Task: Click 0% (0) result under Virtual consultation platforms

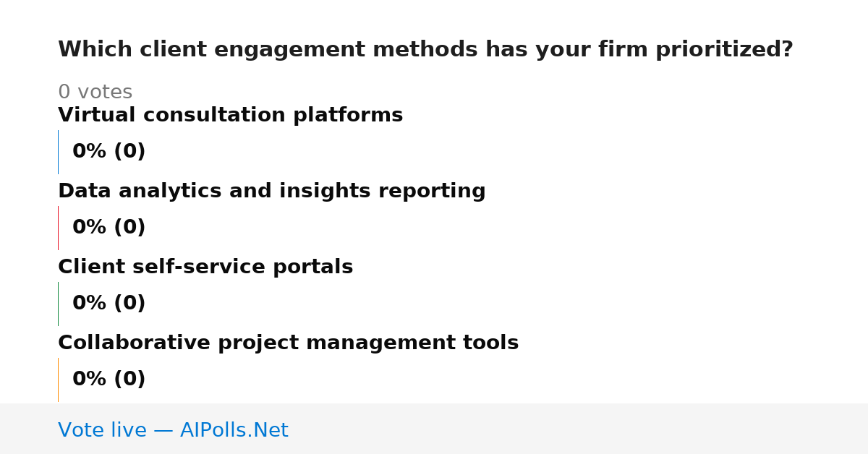Action: [x=109, y=152]
